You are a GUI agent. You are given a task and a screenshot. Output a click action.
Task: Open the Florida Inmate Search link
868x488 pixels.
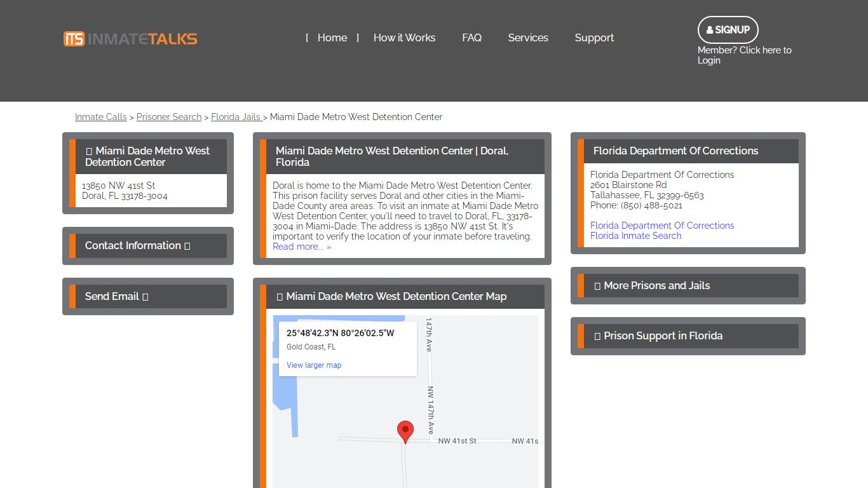tap(635, 236)
